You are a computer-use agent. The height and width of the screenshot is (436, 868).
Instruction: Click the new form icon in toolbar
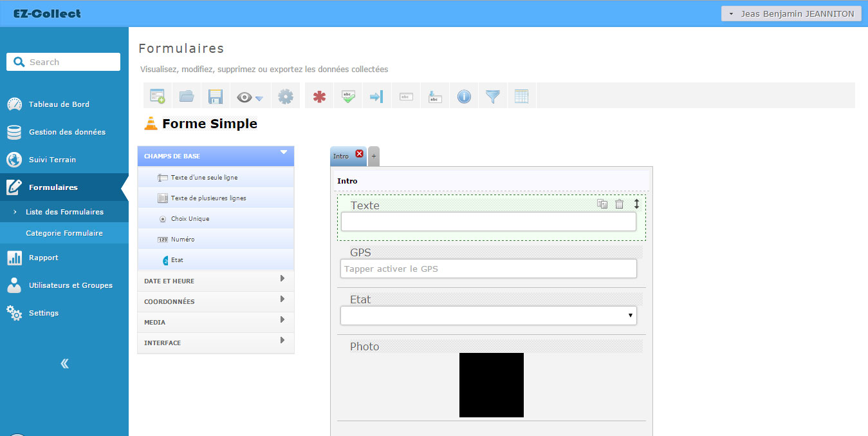157,97
